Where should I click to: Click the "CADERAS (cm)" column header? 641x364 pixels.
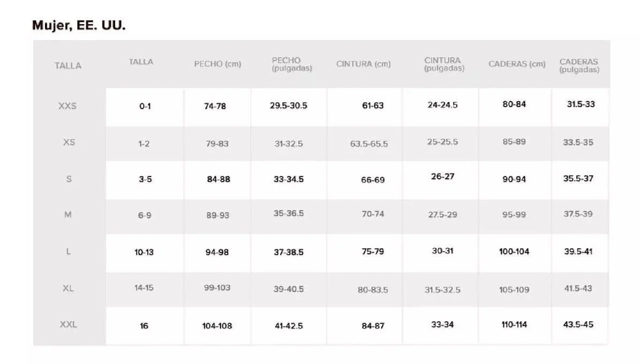(x=517, y=64)
